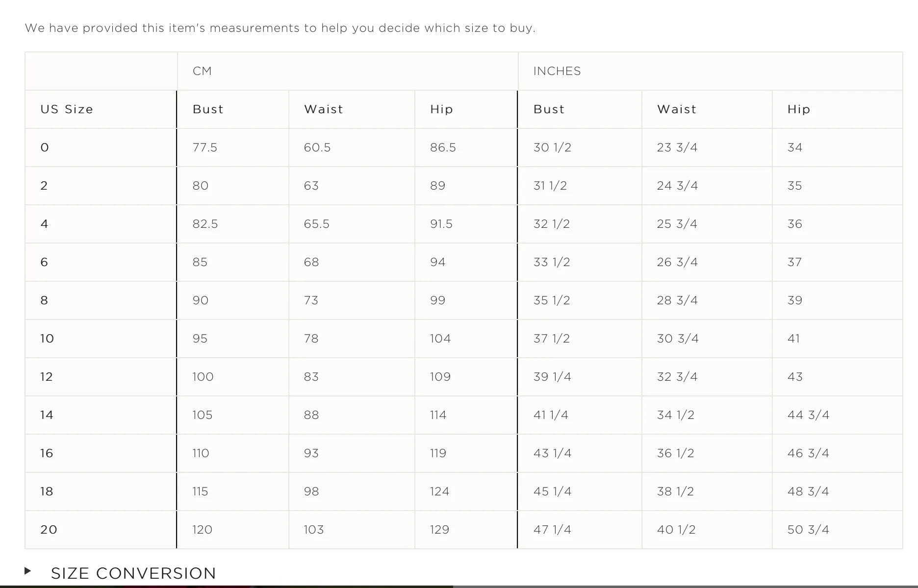
Task: Select the INCHES column group header
Action: pos(557,71)
